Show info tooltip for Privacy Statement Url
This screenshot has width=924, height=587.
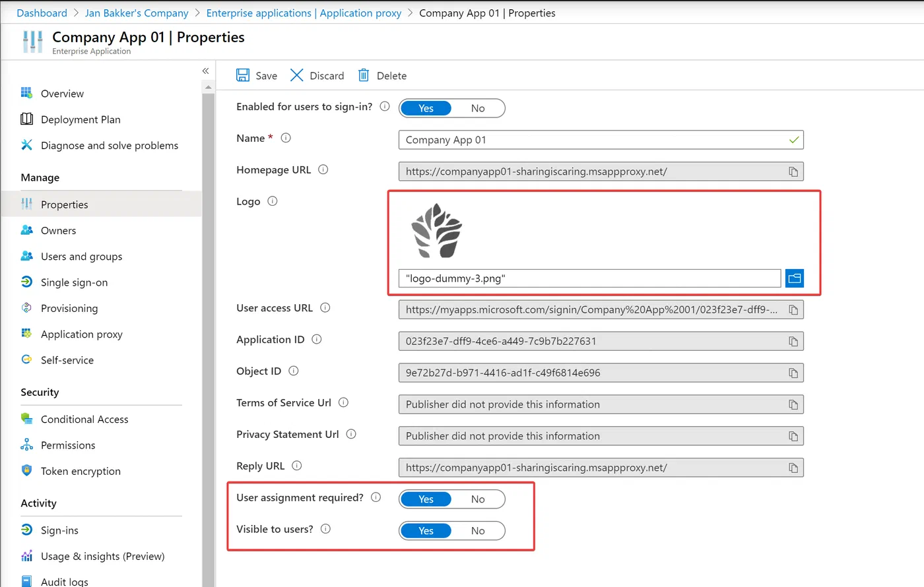point(351,434)
